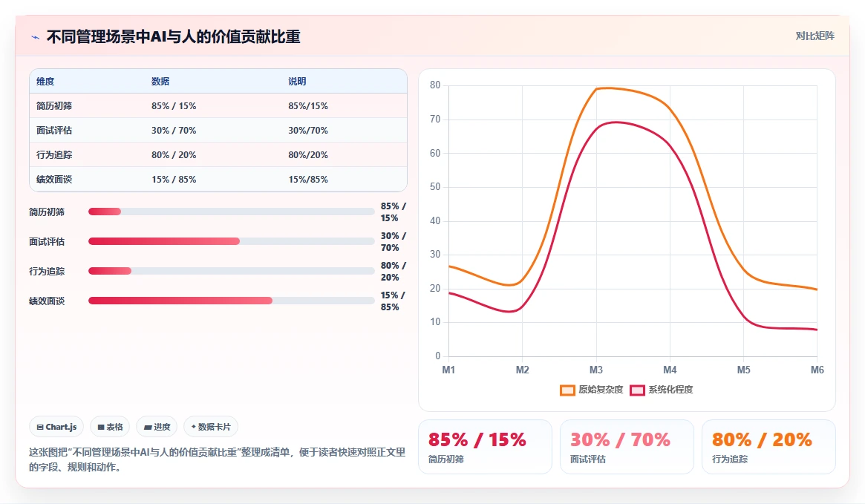
Task: Click the 面试评估 progress bar
Action: tap(231, 241)
